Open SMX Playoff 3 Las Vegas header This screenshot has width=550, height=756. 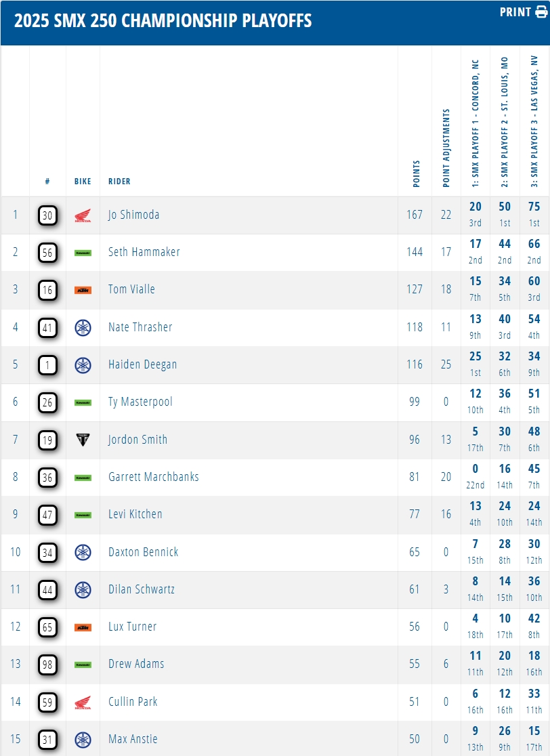tap(534, 122)
